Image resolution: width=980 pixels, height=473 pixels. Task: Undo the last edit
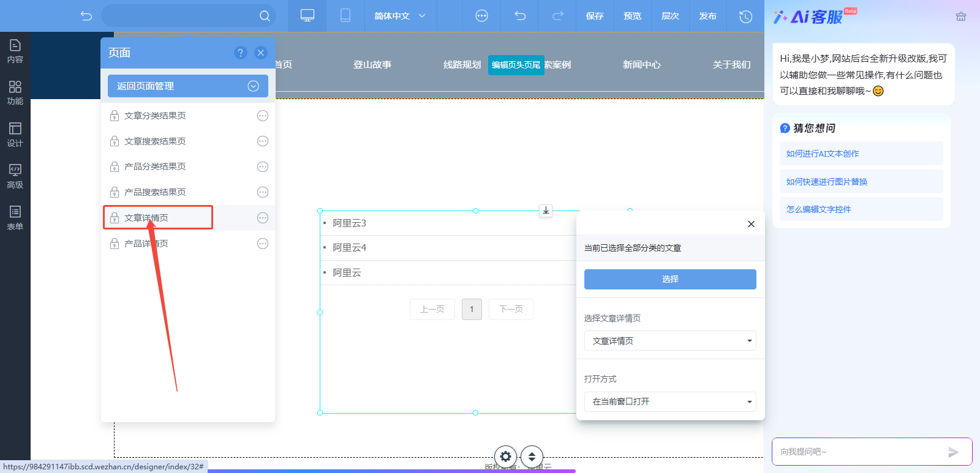[x=520, y=16]
